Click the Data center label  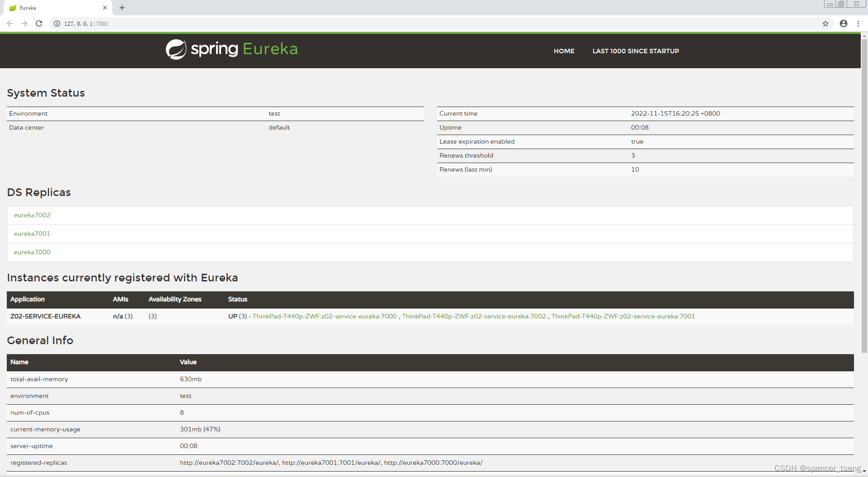27,127
